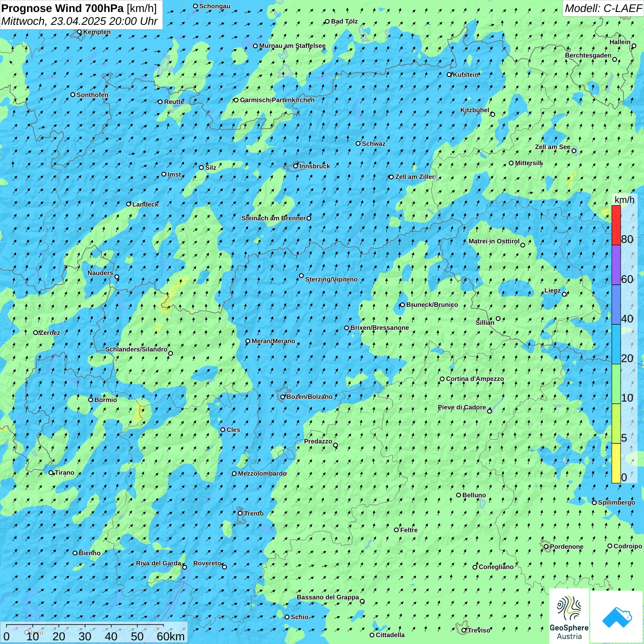
Task: Select the lime 5–10 km/h legend segment
Action: pyautogui.click(x=616, y=424)
